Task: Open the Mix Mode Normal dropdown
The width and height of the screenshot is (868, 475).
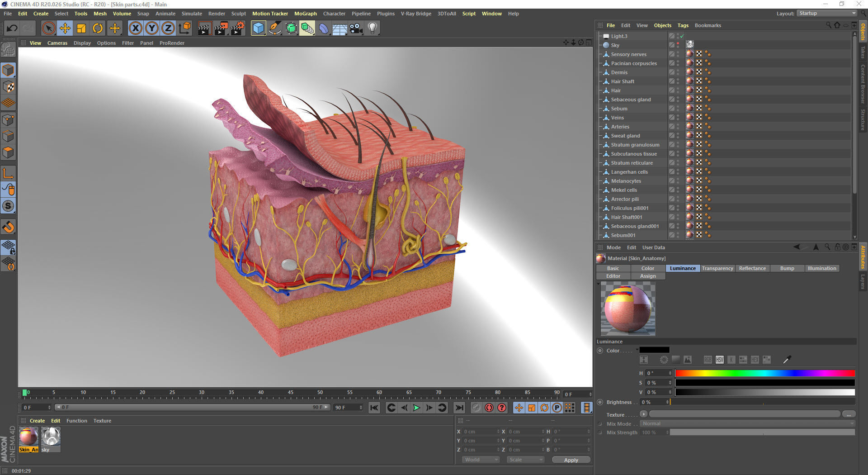Action: pyautogui.click(x=748, y=424)
